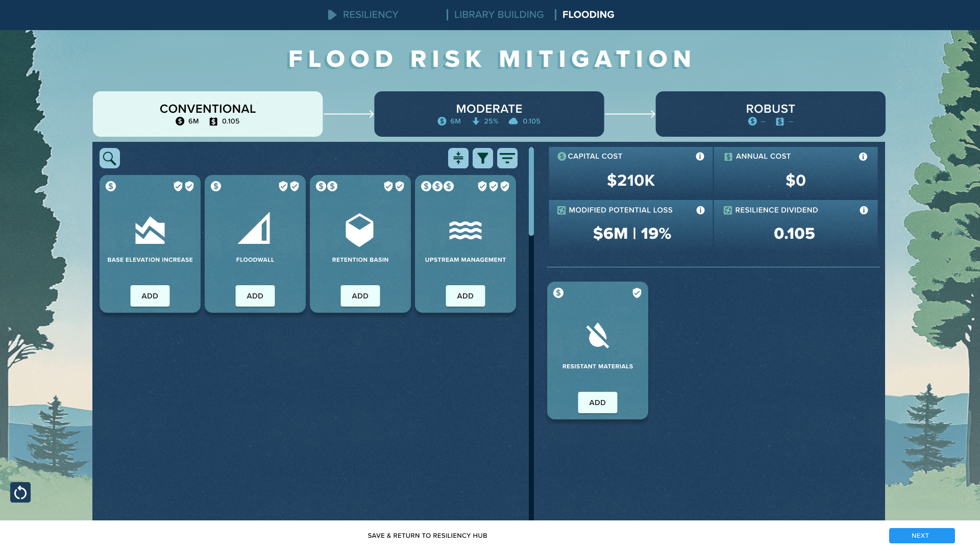The height and width of the screenshot is (551, 980).
Task: Add the Retention Basin measure
Action: pyautogui.click(x=360, y=296)
